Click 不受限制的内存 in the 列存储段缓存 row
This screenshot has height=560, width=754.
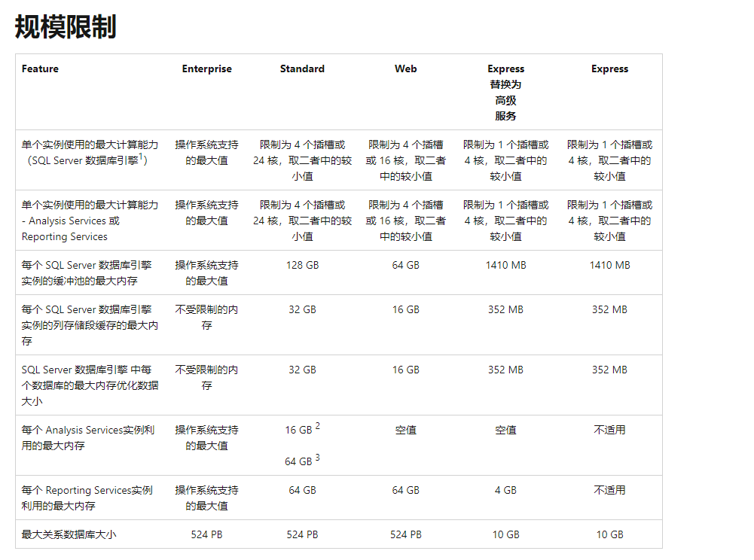[207, 317]
